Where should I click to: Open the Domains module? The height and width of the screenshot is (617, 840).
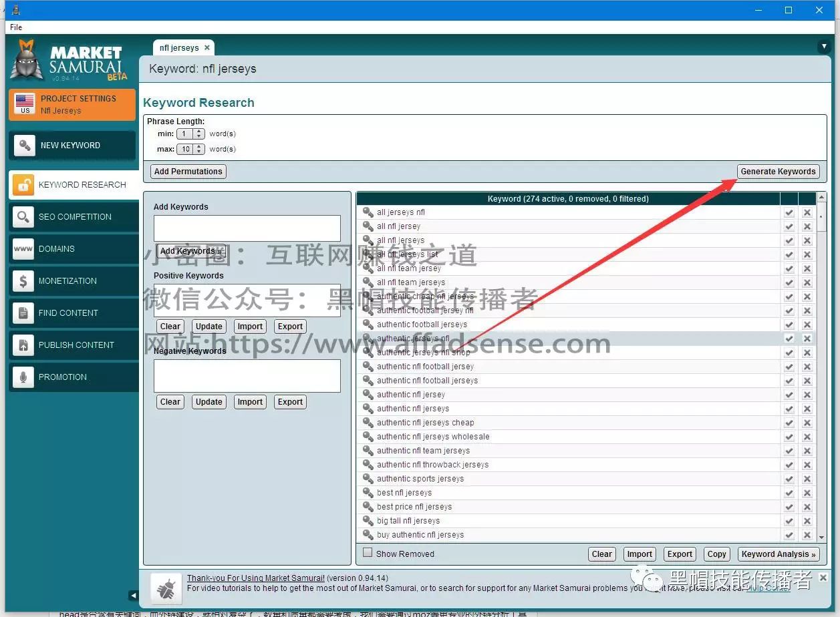[74, 249]
